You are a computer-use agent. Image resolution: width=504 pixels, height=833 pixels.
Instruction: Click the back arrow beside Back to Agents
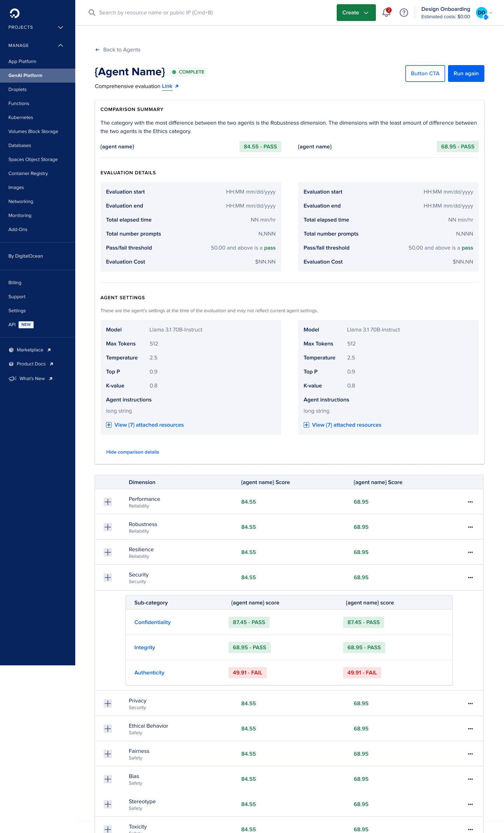(x=97, y=50)
